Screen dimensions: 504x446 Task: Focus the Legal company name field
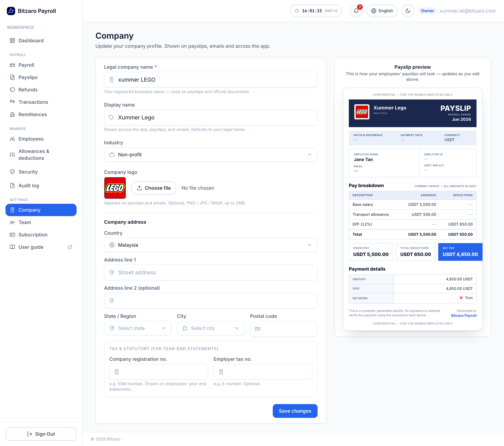tap(211, 80)
